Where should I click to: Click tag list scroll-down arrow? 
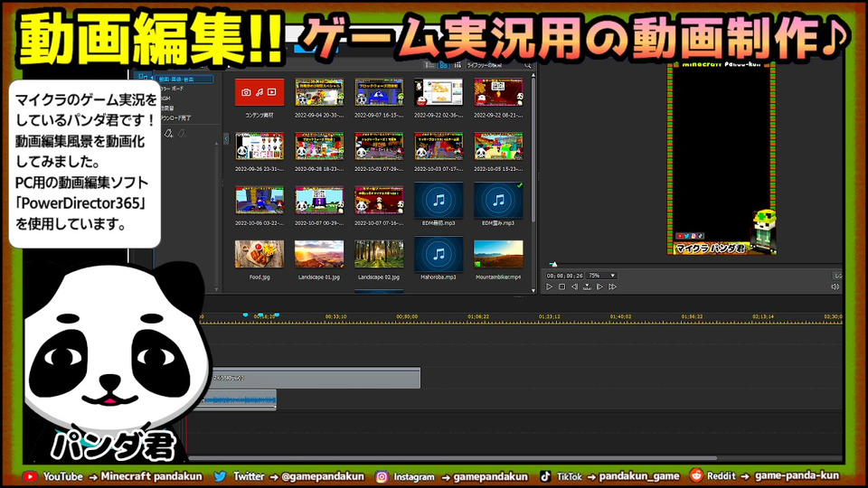point(216,289)
